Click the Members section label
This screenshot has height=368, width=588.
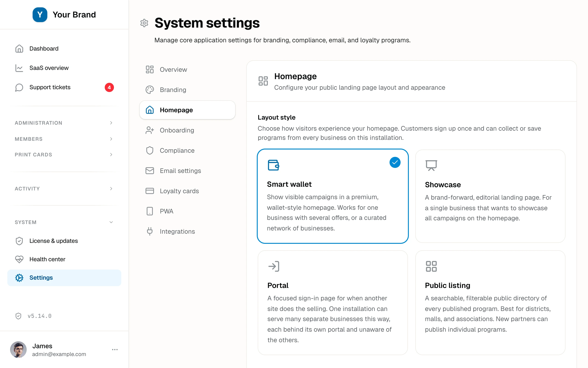pos(29,139)
